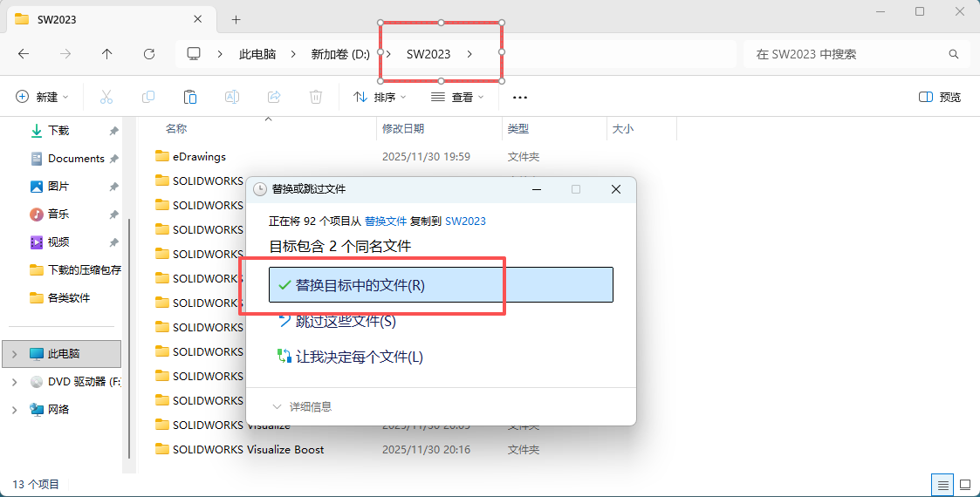This screenshot has width=980, height=497.
Task: Open the three-dot more options menu
Action: point(520,98)
